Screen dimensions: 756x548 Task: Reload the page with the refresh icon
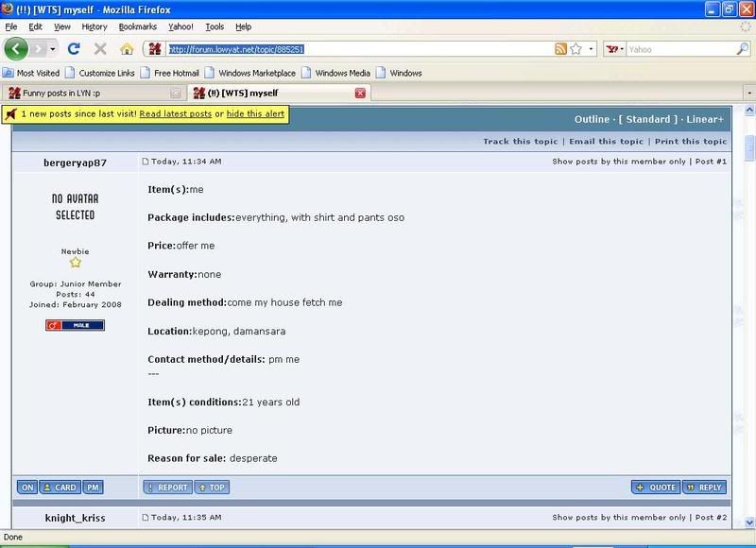click(74, 48)
